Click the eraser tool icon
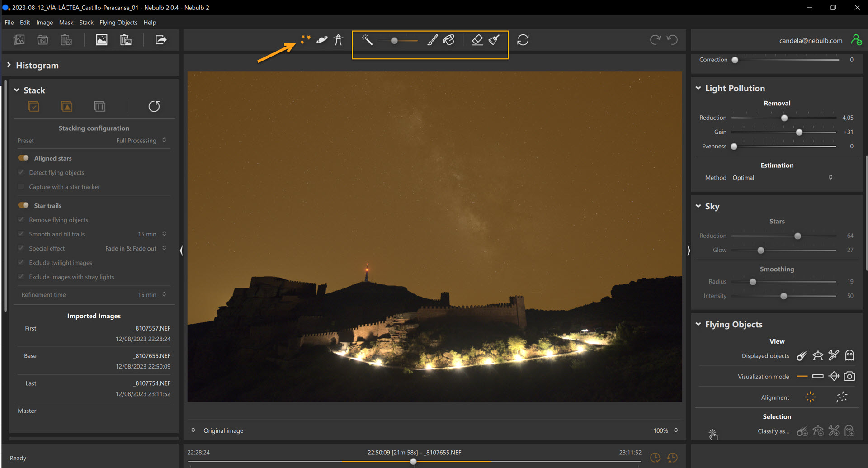868x468 pixels. point(477,40)
